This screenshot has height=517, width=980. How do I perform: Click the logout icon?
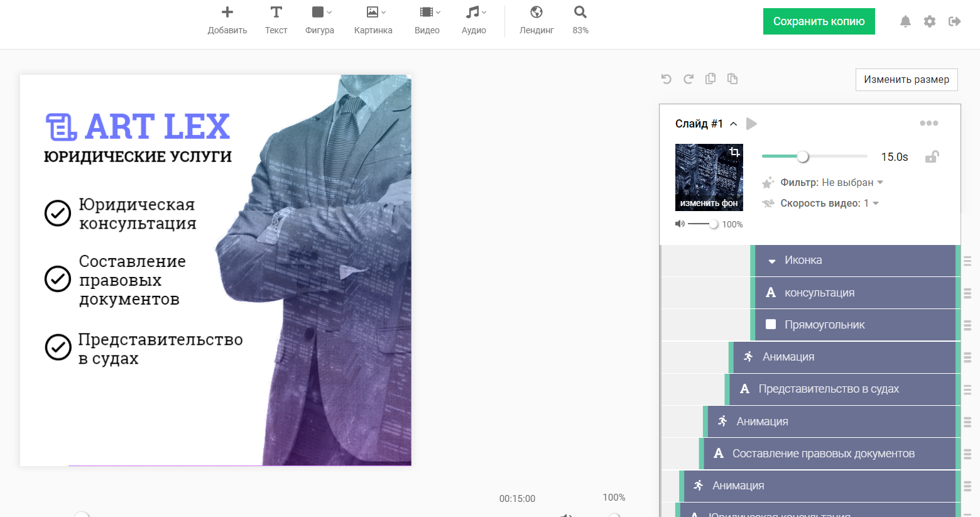click(955, 21)
